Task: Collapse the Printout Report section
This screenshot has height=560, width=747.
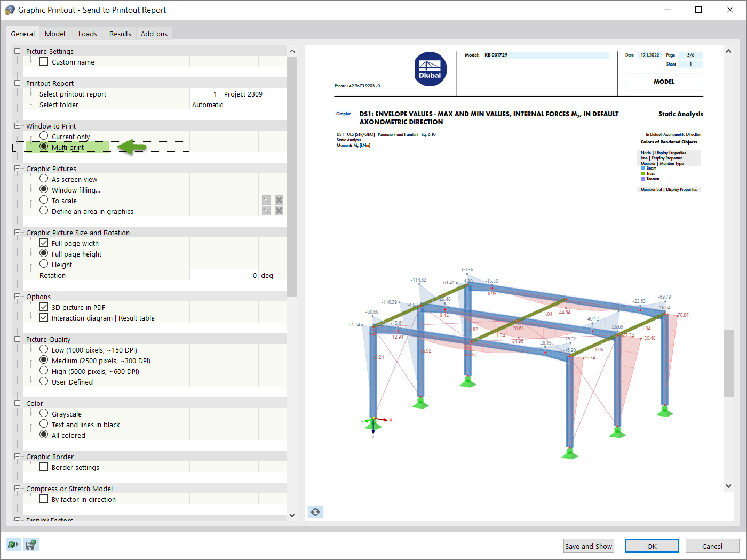Action: 17,83
